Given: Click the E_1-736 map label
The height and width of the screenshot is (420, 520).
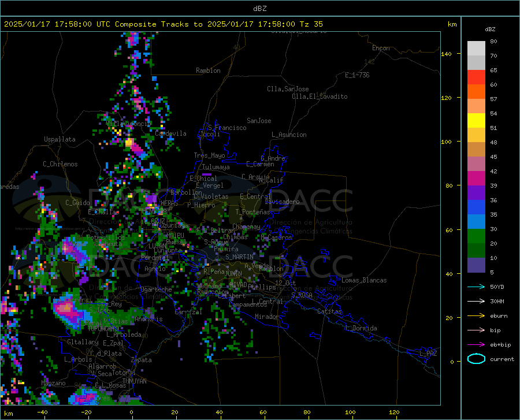Looking at the screenshot, I should [x=357, y=75].
